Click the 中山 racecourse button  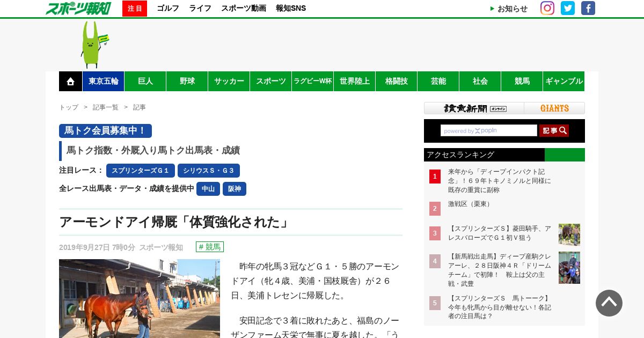point(208,189)
